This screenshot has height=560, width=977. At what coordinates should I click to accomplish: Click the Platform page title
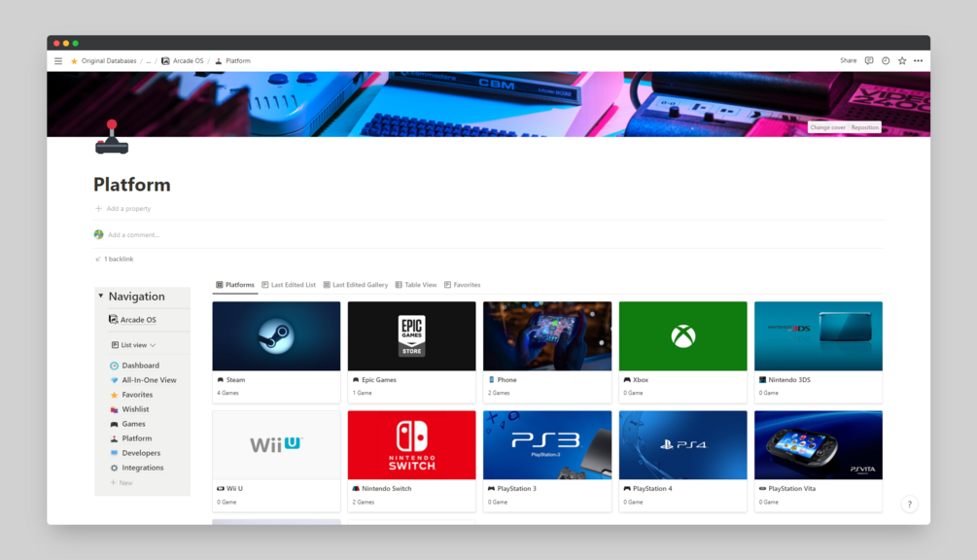[x=131, y=185]
